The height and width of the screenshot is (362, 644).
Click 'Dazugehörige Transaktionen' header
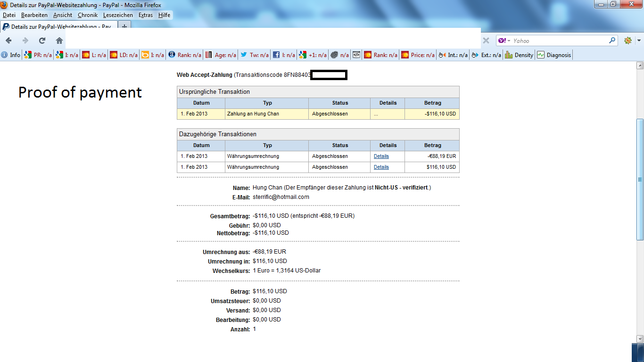(318, 134)
